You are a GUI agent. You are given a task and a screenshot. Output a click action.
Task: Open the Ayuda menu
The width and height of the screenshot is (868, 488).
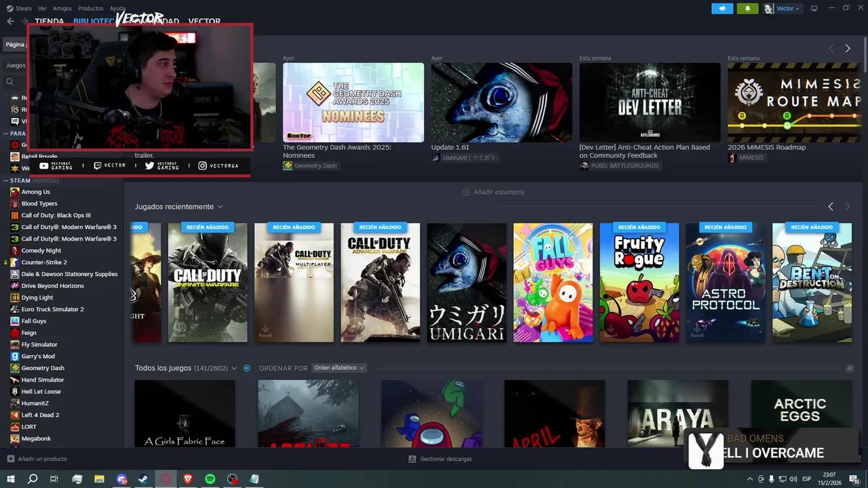(117, 8)
